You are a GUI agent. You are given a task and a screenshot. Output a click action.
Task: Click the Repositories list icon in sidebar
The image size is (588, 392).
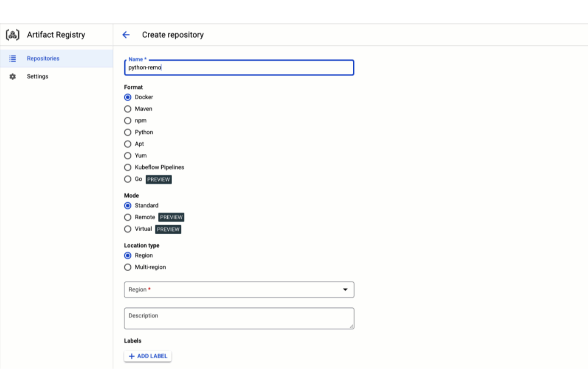point(13,58)
